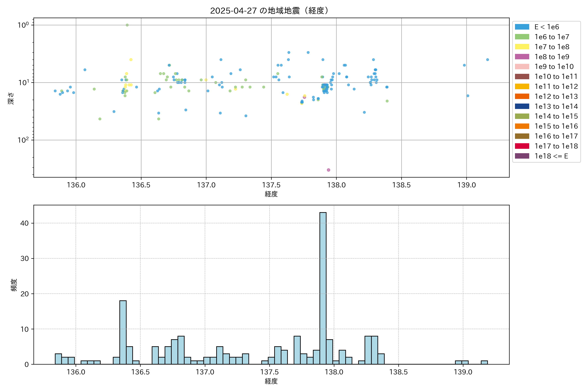Click the 経度 label under the histogram
The height and width of the screenshot is (392, 588).
271,381
